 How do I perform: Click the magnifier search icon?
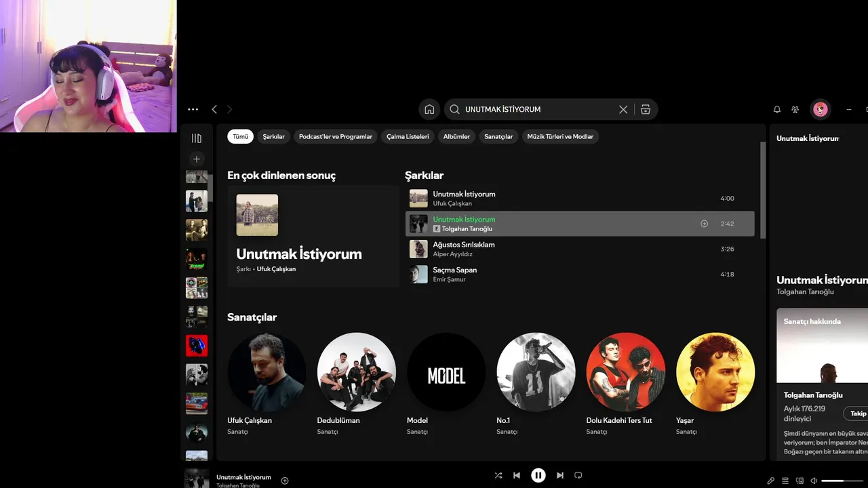[455, 109]
